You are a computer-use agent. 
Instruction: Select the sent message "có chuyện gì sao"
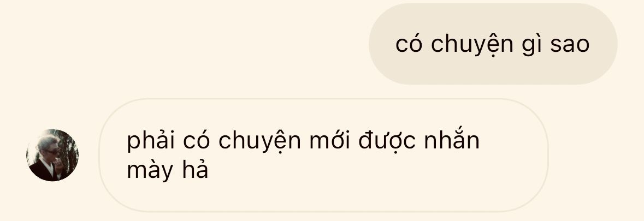493,44
